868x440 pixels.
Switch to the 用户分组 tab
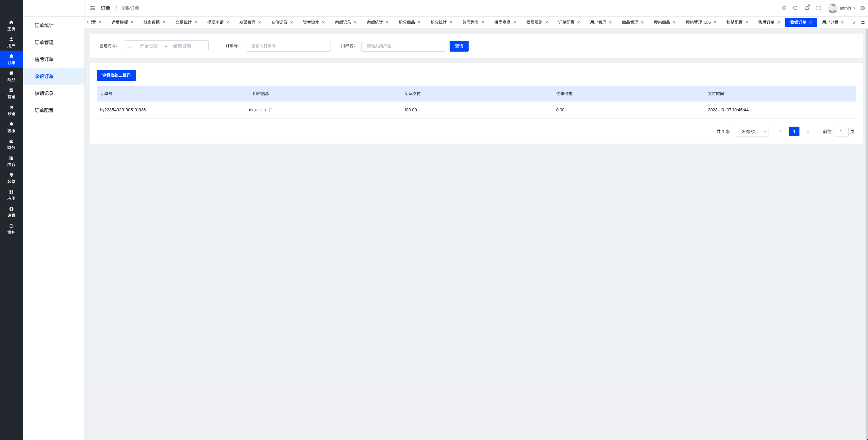pos(830,22)
